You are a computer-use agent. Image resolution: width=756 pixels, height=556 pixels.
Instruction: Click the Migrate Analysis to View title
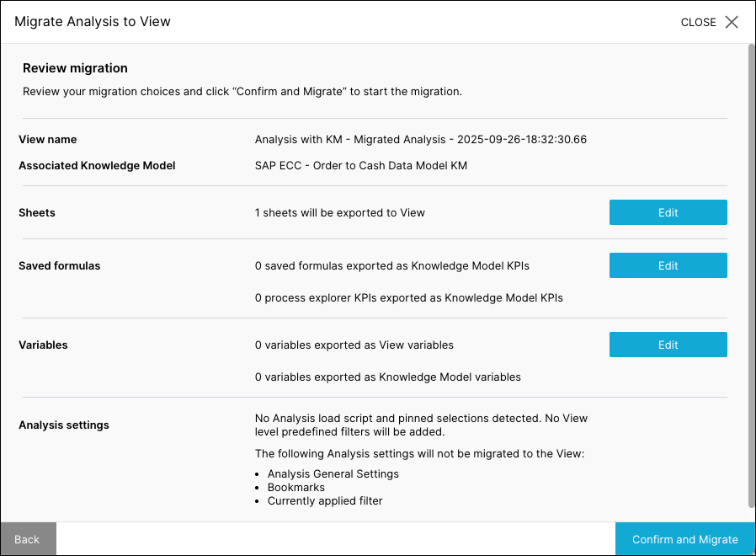pyautogui.click(x=93, y=22)
